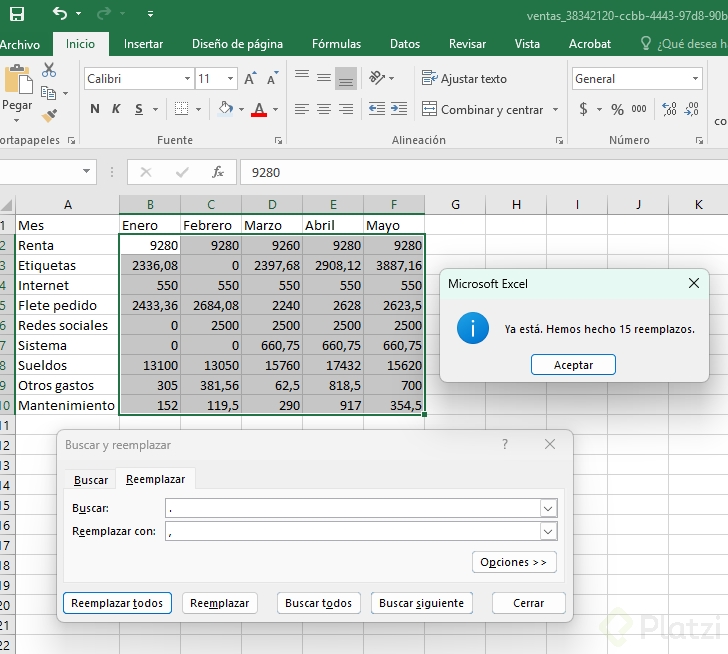728x654 pixels.
Task: Click the Insert Function fx icon
Action: click(x=218, y=172)
